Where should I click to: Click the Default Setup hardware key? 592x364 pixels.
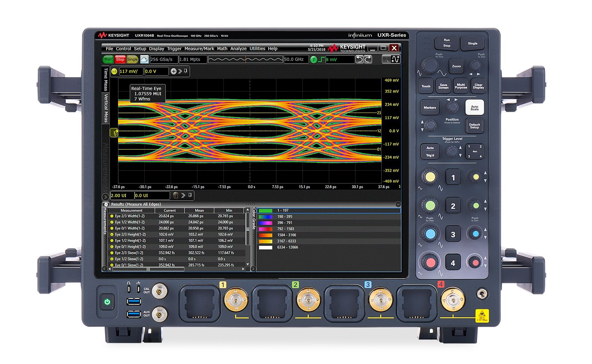click(474, 126)
